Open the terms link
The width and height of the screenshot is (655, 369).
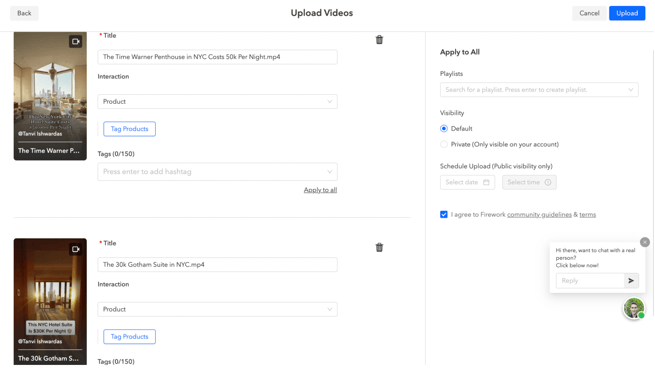tap(587, 214)
